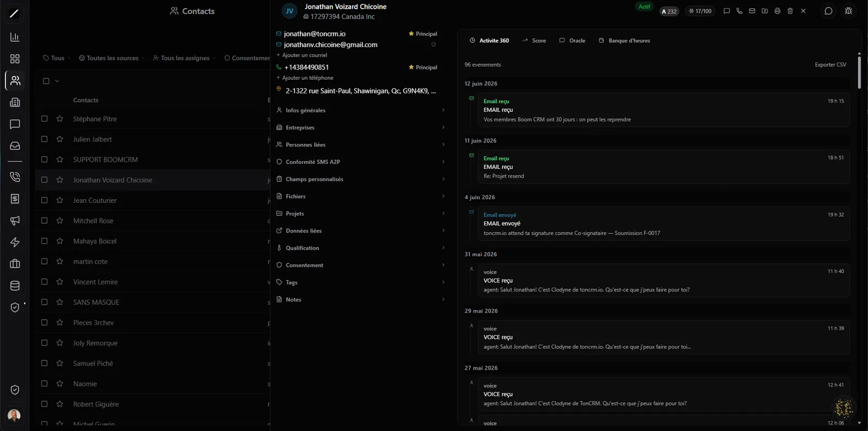This screenshot has height=431, width=868.
Task: Click the phone call icon in contact header
Action: coord(739,11)
